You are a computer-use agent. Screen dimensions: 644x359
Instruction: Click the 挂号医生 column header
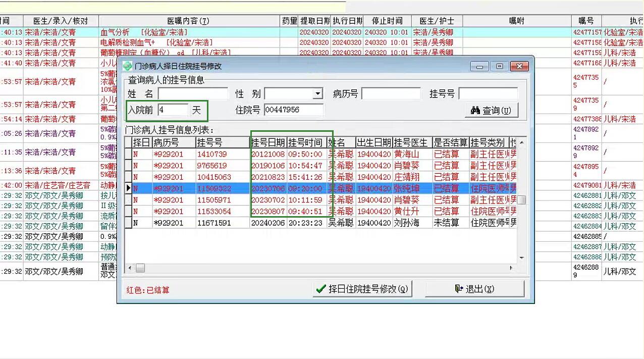pos(412,142)
